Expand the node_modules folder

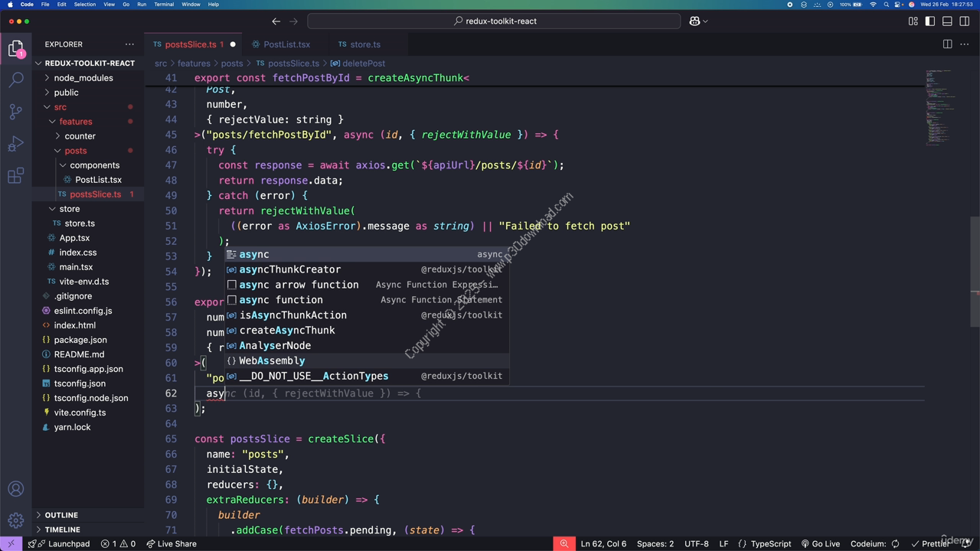click(x=83, y=77)
